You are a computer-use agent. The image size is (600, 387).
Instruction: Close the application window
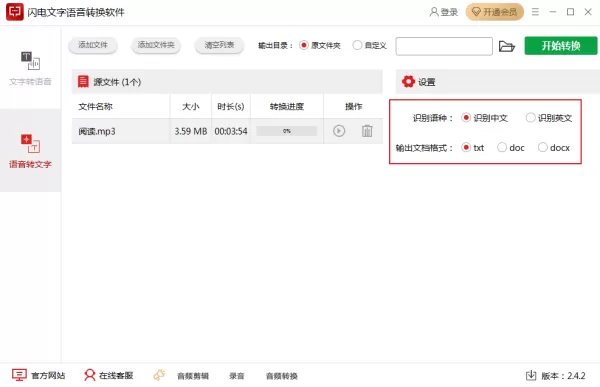[x=588, y=12]
